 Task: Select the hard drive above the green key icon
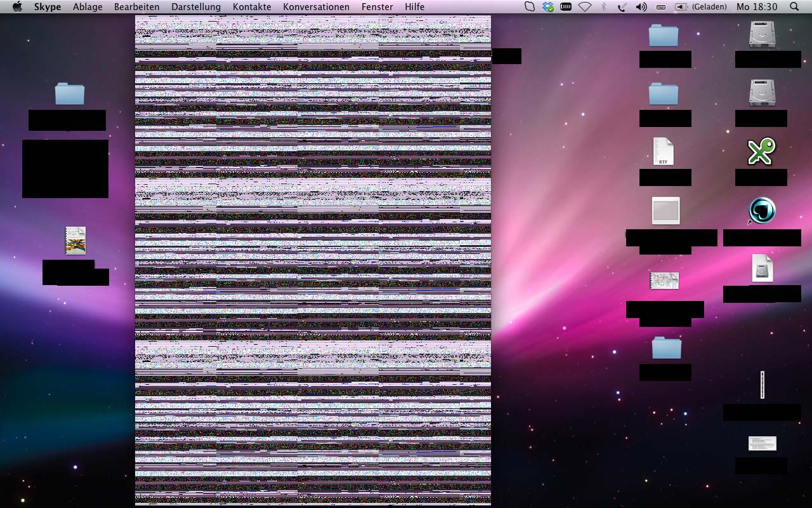click(x=762, y=93)
